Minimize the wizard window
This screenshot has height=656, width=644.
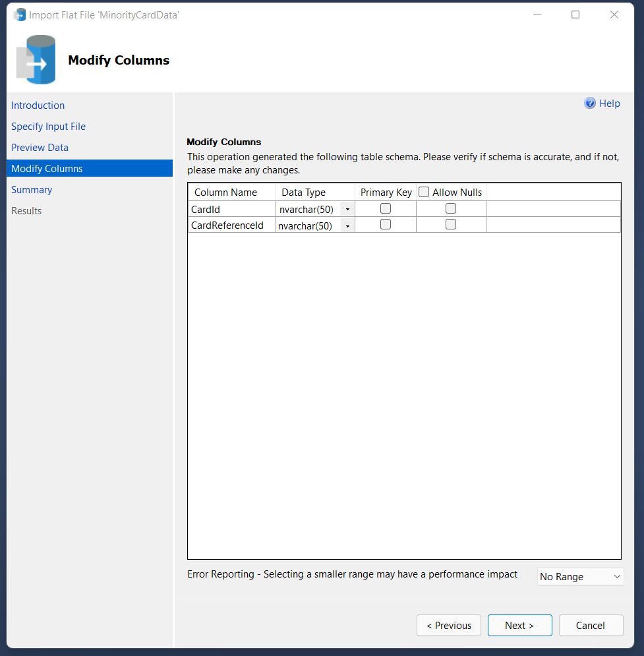[x=536, y=15]
